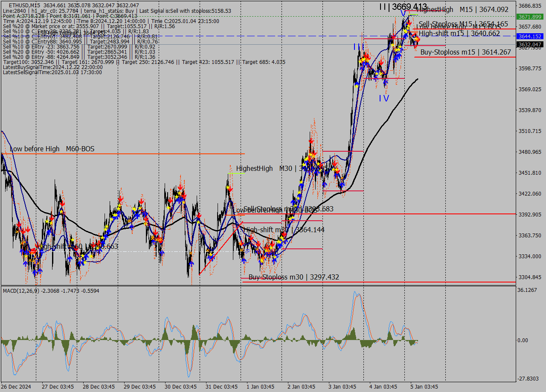Click the green 3671.899 price tag
This screenshot has width=546, height=392.
pyautogui.click(x=530, y=17)
